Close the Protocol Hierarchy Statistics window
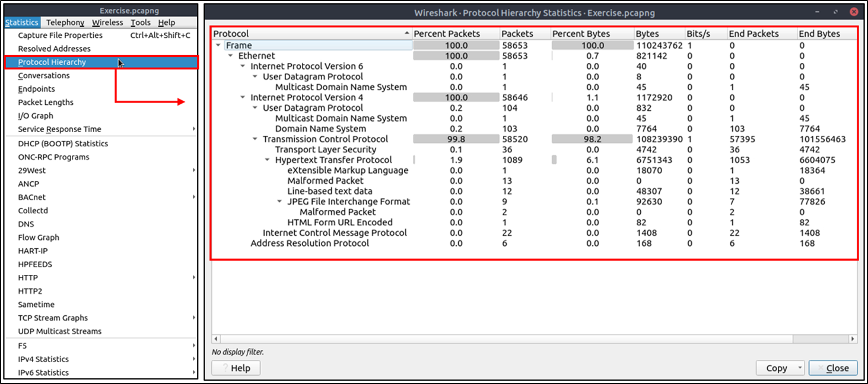 click(x=853, y=11)
